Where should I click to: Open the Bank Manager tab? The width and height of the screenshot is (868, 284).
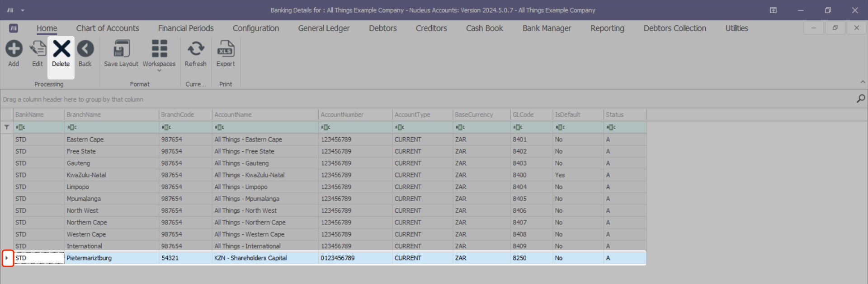[547, 28]
